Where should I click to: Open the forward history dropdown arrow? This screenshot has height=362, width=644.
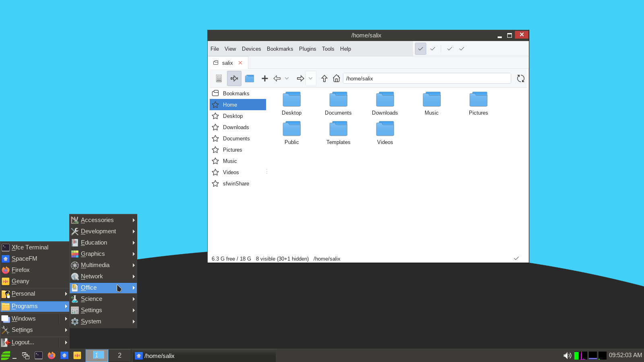(x=311, y=78)
